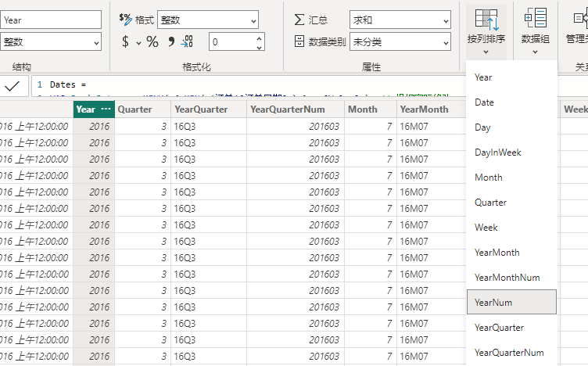The width and height of the screenshot is (588, 366).
Task: Select Month in sort menu
Action: coord(511,178)
